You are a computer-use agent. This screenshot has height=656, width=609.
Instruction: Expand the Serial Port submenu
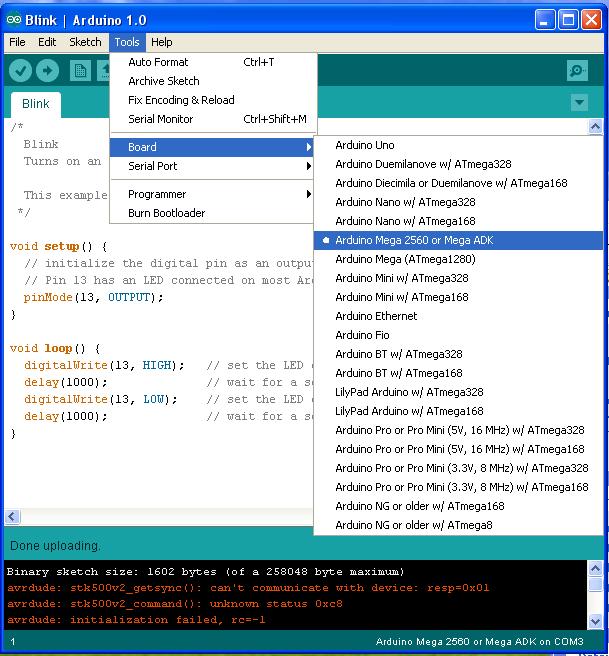[x=211, y=166]
